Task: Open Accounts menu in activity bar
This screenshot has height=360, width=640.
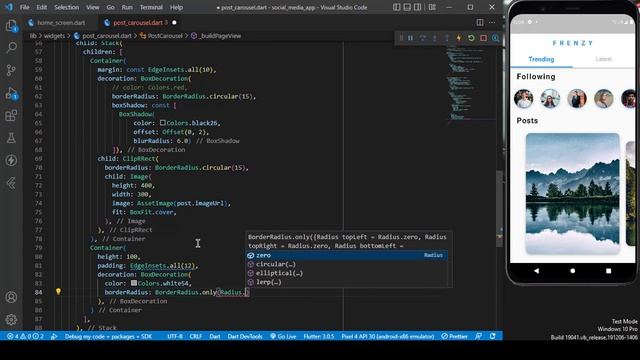Action: click(x=11, y=297)
